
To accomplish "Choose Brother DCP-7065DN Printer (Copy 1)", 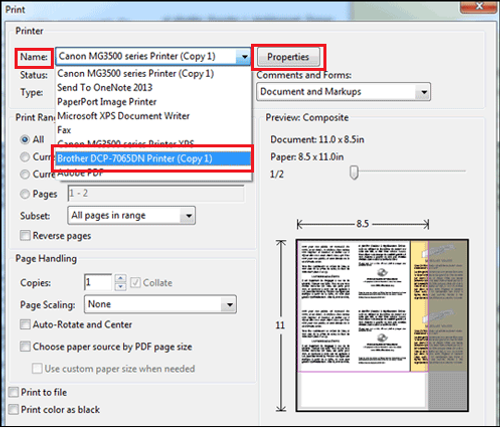I will click(153, 159).
